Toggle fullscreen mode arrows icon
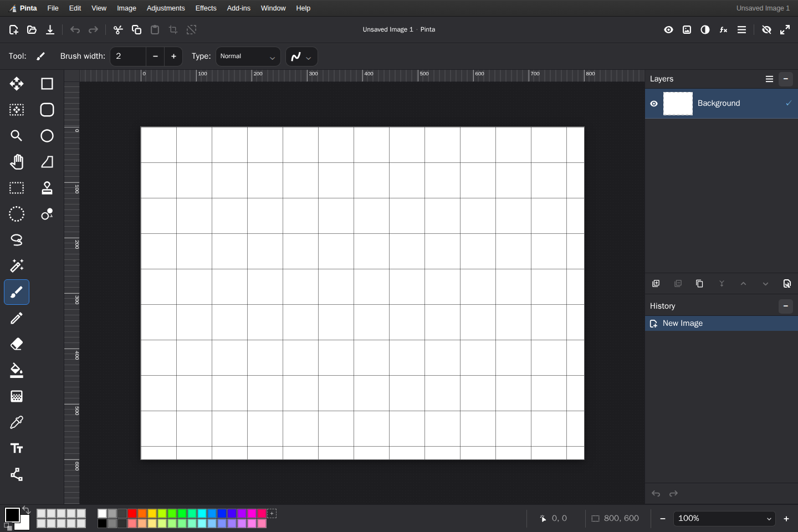The image size is (798, 532). coord(785,30)
